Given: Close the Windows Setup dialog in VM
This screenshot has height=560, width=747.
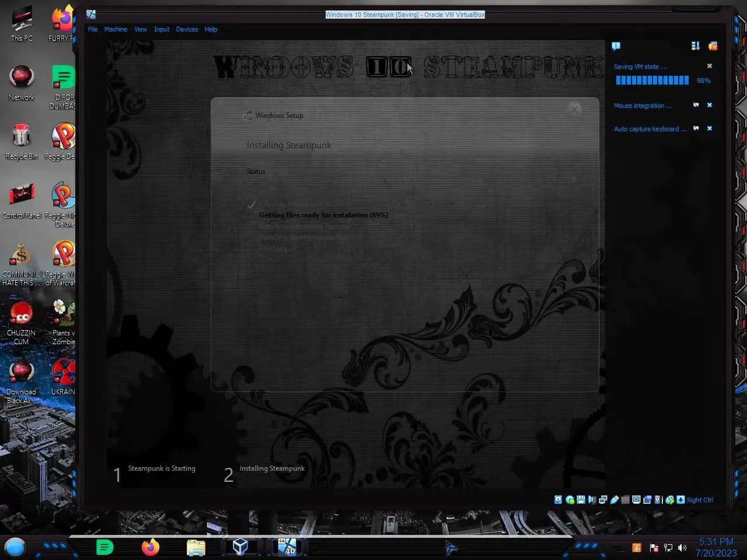Looking at the screenshot, I should [x=575, y=108].
